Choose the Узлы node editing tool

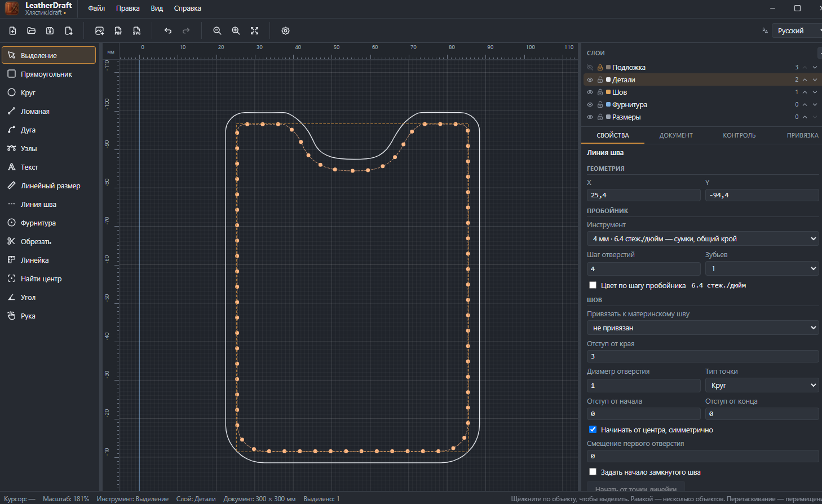pos(49,148)
